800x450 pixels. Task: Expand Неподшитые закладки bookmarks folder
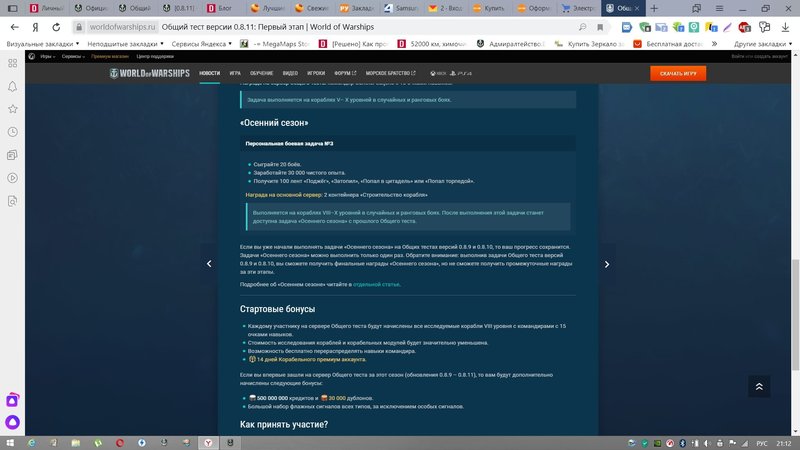tap(126, 44)
